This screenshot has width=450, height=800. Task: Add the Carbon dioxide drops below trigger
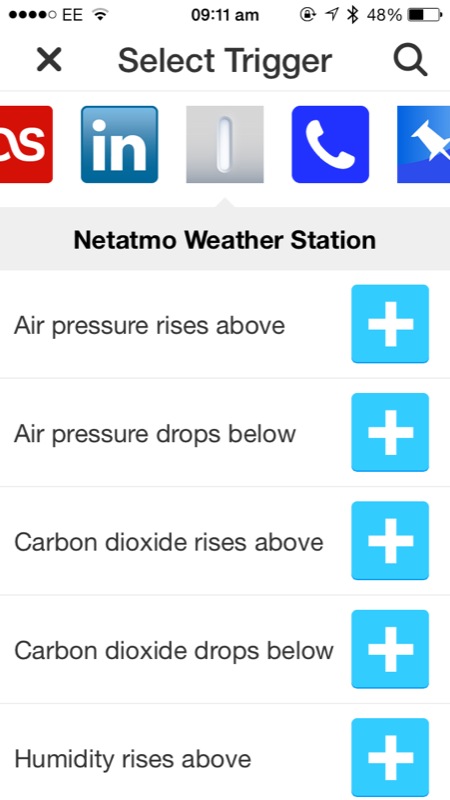390,649
